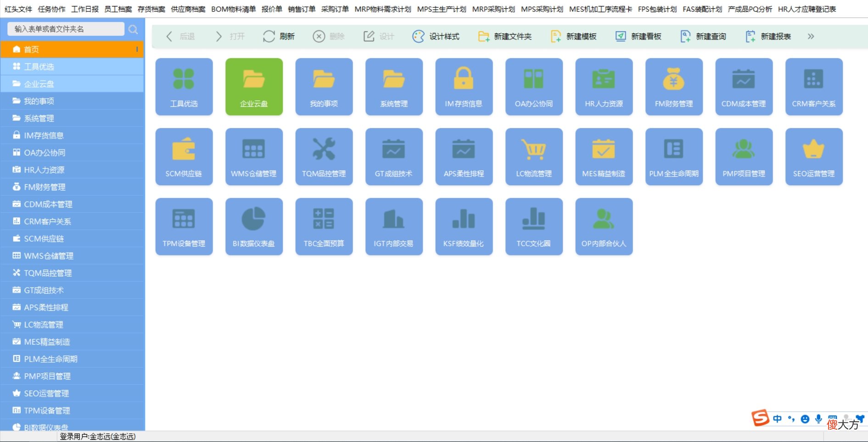
Task: Toggle the 中 Chinese input mode
Action: click(777, 419)
